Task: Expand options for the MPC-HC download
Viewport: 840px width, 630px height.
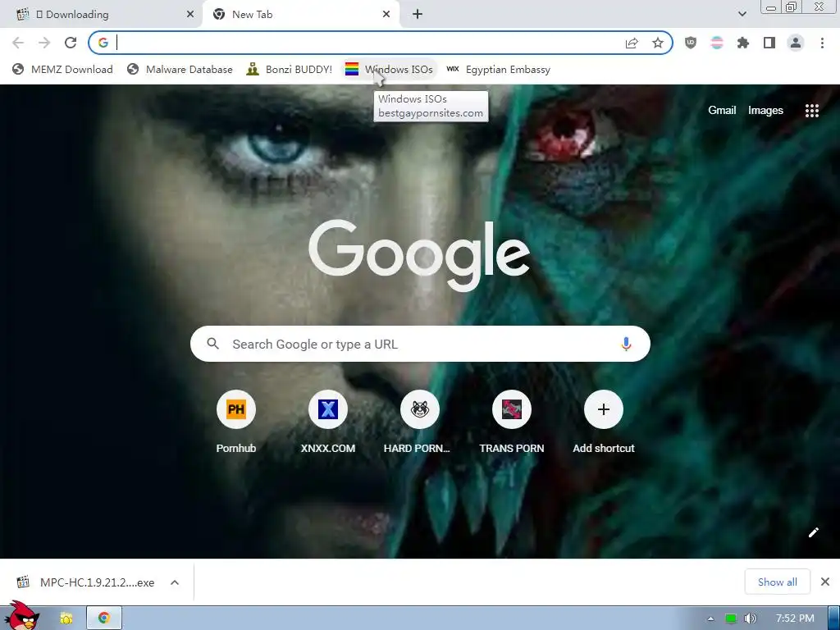Action: coord(175,582)
